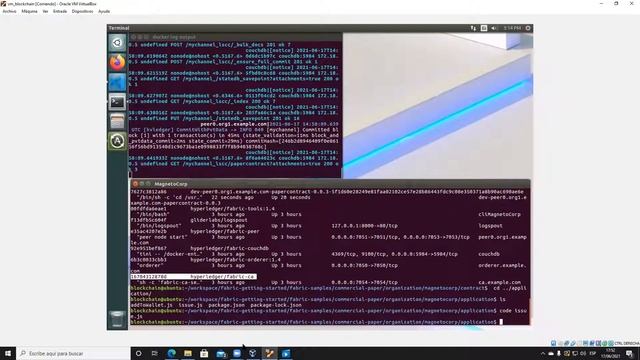Open the Ubuntu network indicator arrows
Screen dimensions: 640x360
click(x=473, y=28)
